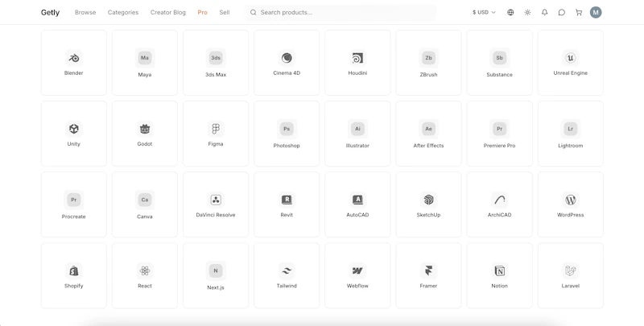Open Cinema 4D category icon
The width and height of the screenshot is (644, 326).
click(x=287, y=58)
